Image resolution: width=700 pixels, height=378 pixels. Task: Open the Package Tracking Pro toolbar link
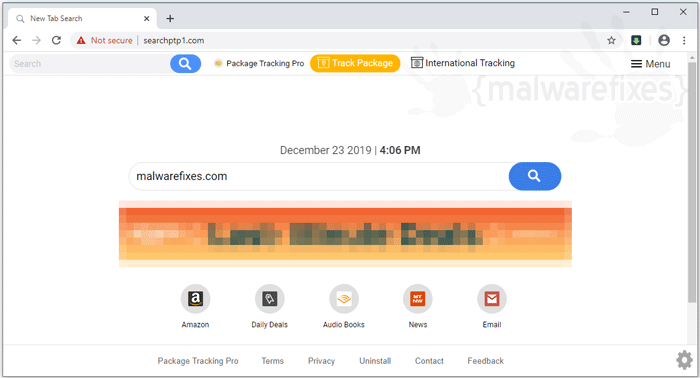(259, 63)
